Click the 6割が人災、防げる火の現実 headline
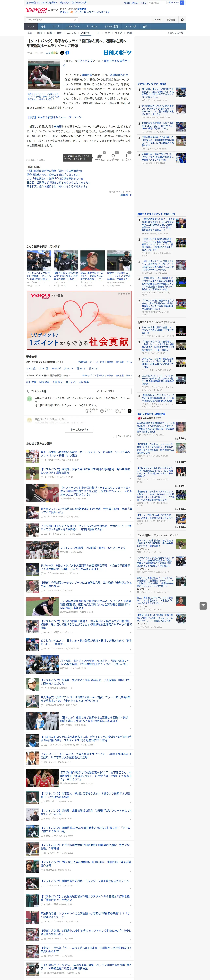210x980 pixels. point(73,3)
